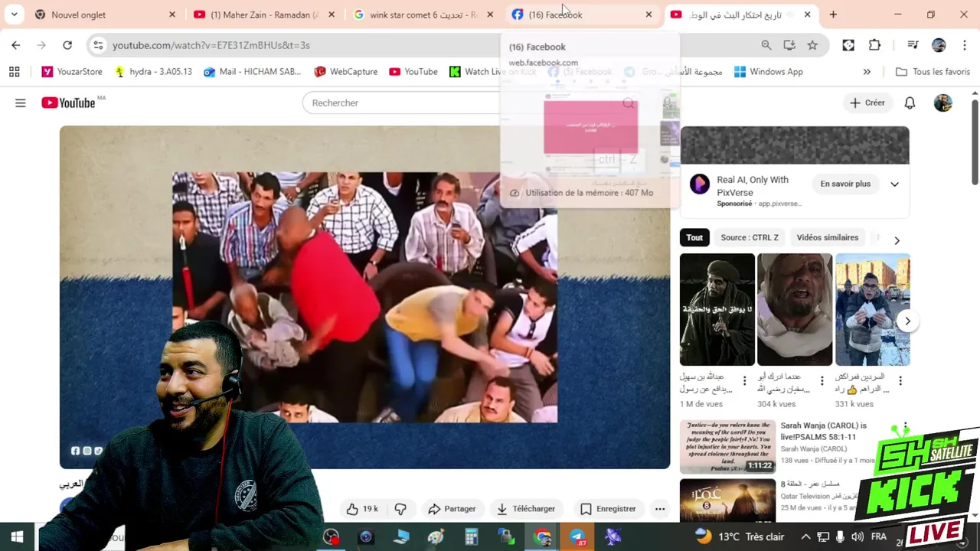Click En savoir plus on the ad
Viewport: 980px width, 551px height.
point(845,184)
